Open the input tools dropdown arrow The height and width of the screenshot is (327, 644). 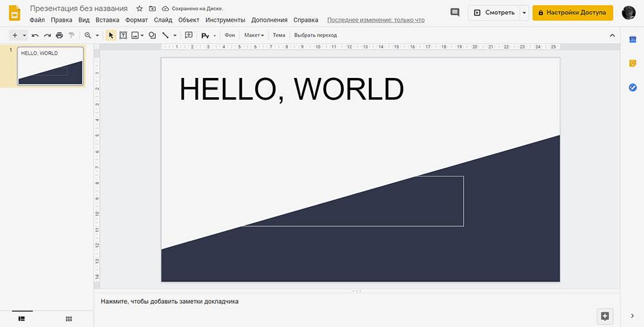tap(214, 35)
